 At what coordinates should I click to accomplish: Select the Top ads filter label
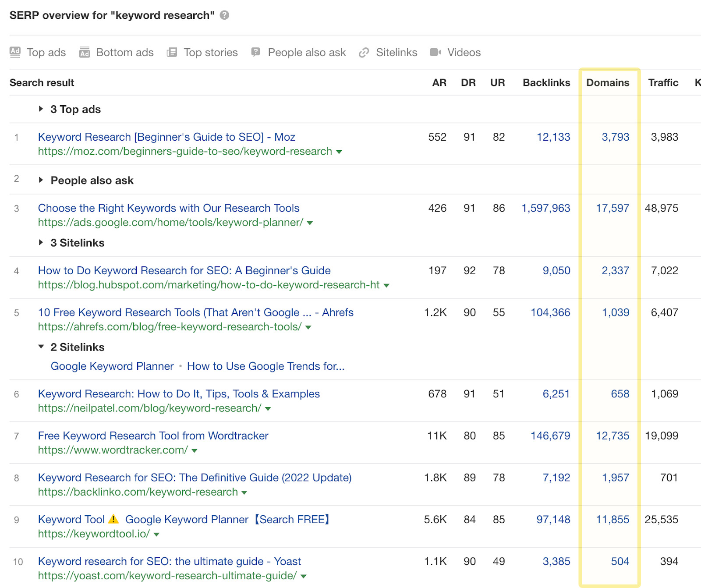46,53
